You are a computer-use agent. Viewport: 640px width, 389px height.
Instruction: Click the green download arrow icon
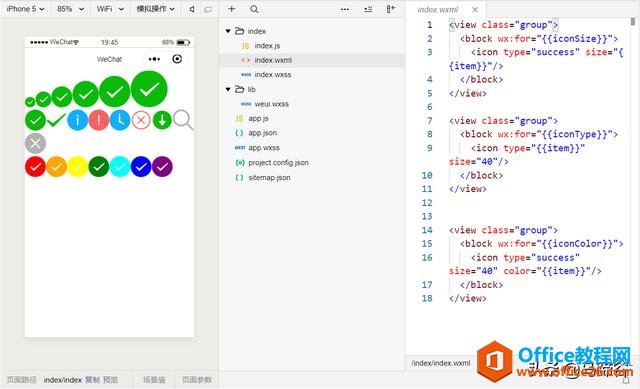pos(162,120)
